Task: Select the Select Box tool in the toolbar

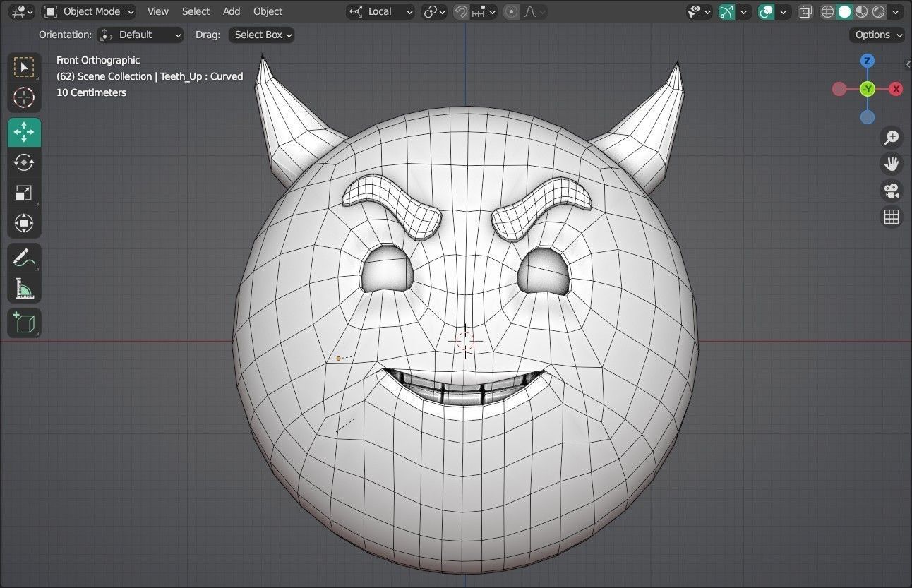Action: pos(24,67)
